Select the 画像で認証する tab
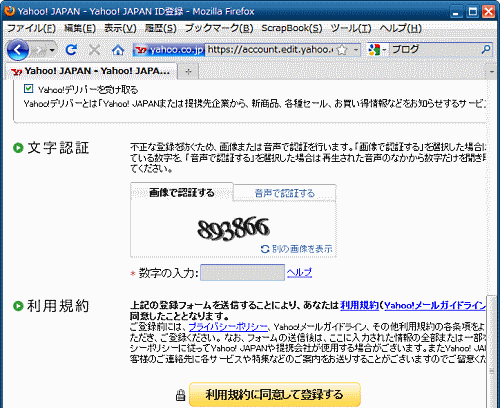The image size is (500, 408). [182, 193]
